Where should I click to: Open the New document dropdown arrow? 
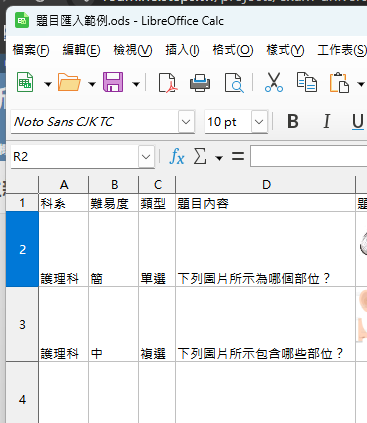click(48, 84)
